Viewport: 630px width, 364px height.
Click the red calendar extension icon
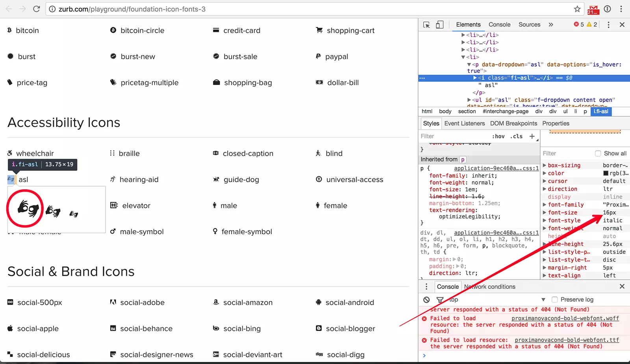click(593, 9)
